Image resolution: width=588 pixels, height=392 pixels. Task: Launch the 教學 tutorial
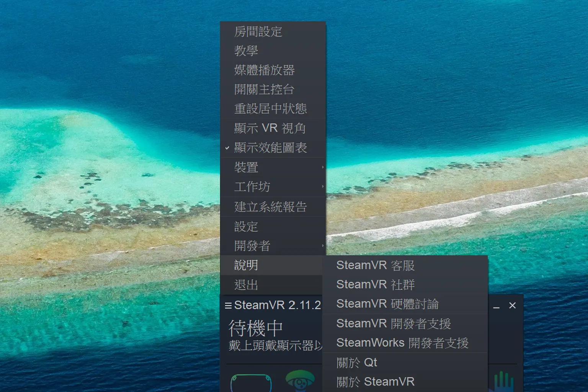(245, 51)
